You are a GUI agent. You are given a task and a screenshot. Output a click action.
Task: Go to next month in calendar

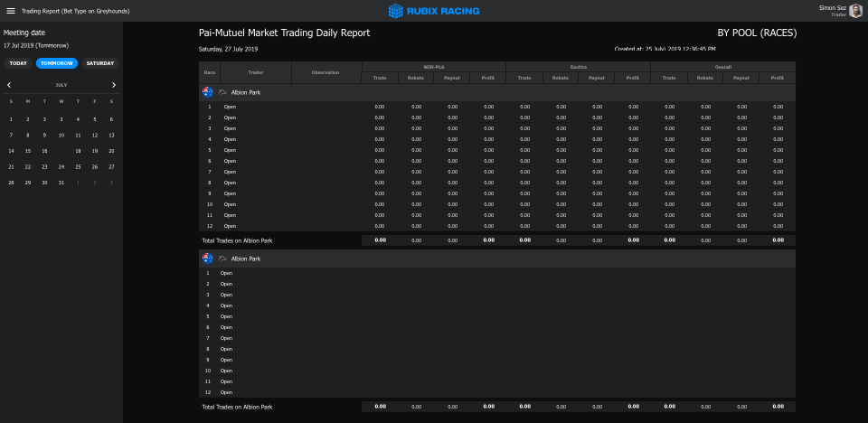114,85
